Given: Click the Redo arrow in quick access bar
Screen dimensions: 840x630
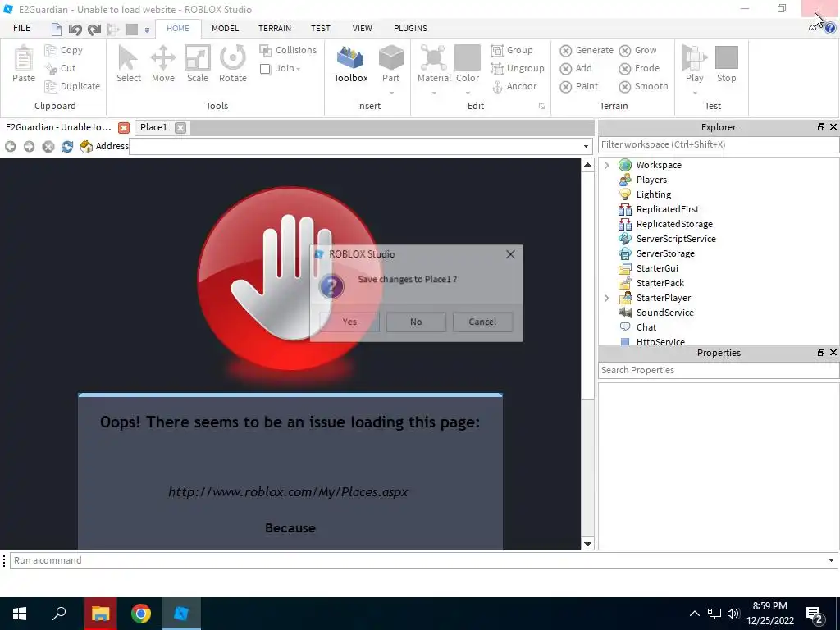Looking at the screenshot, I should point(94,30).
